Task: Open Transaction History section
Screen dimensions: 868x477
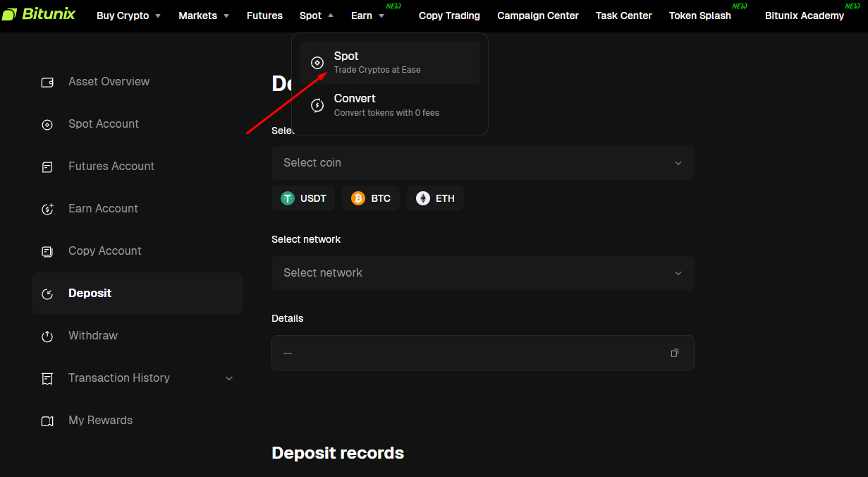Action: pos(137,378)
